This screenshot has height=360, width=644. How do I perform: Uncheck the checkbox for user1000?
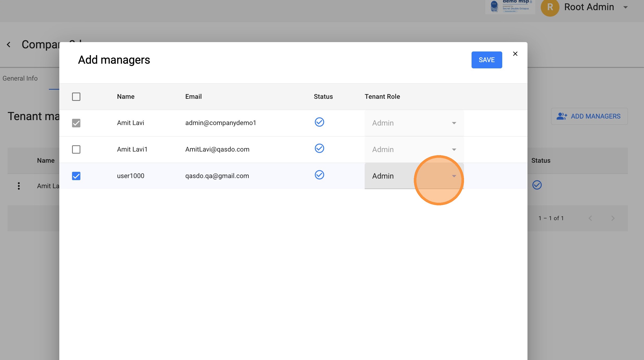(x=76, y=176)
